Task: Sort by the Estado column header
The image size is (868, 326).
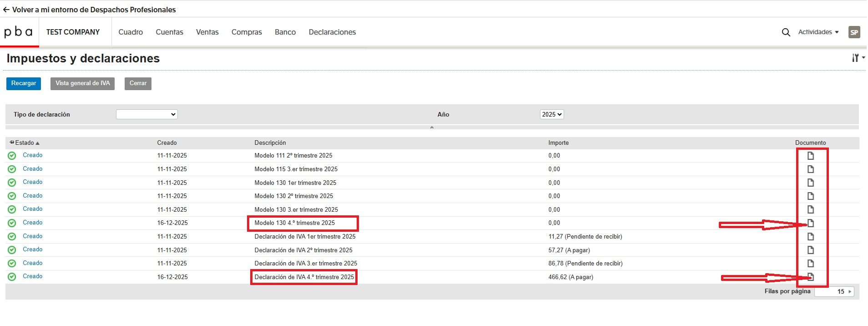Action: pos(25,143)
